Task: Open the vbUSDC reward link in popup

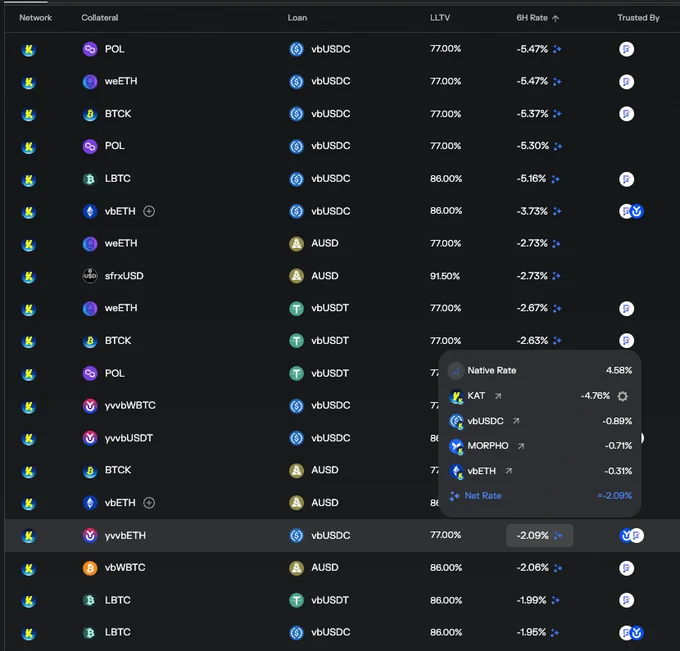Action: (x=516, y=421)
